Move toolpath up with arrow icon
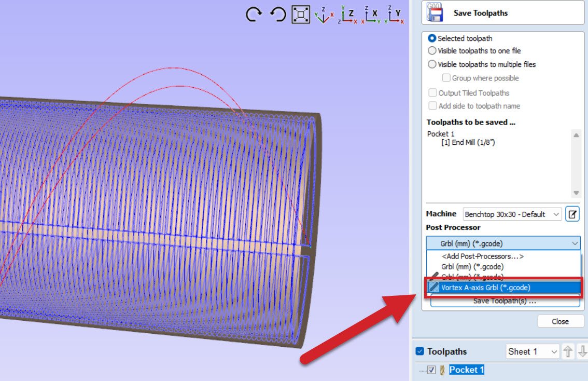Viewport: 588px width, 381px height. point(568,351)
